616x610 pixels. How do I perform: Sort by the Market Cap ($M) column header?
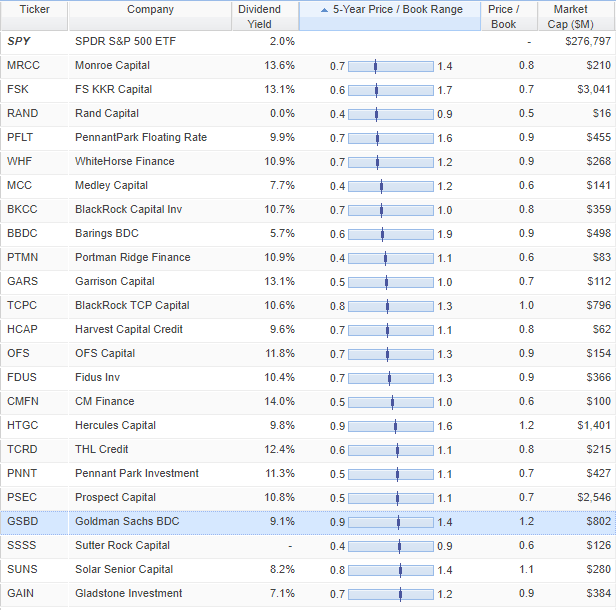click(x=576, y=16)
